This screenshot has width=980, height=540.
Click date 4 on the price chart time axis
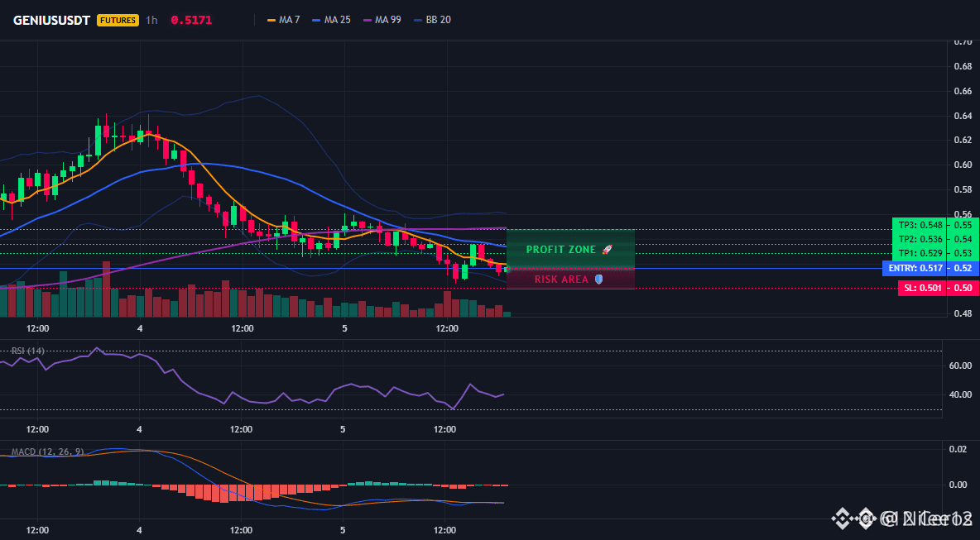pyautogui.click(x=139, y=328)
